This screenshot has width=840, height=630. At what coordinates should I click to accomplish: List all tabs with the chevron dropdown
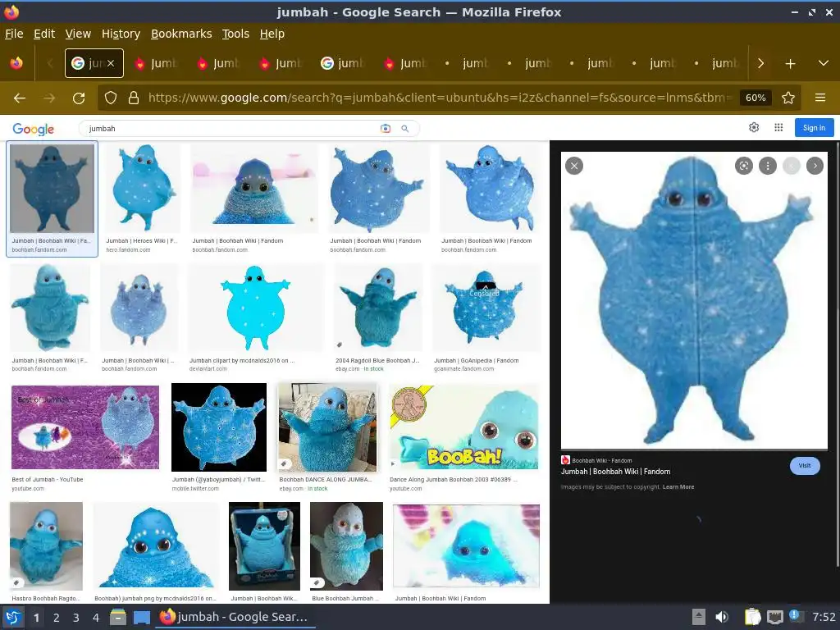tap(824, 63)
